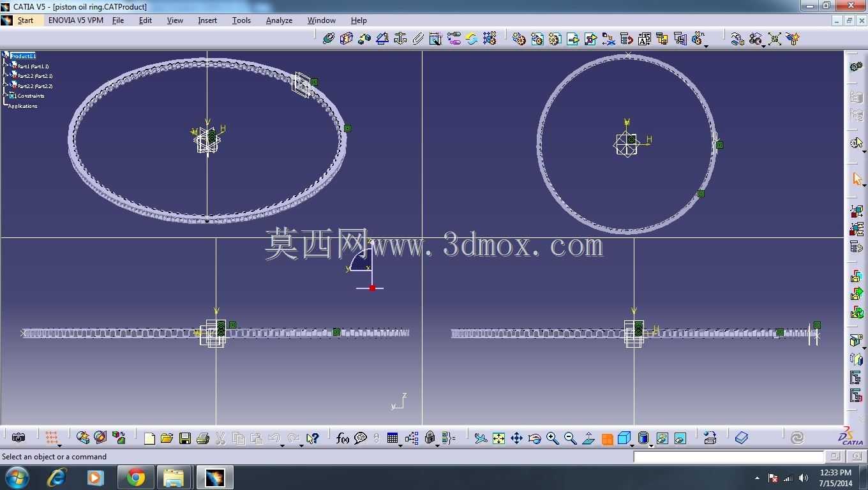This screenshot has width=868, height=490.
Task: Click the Manipulation icon
Action: coord(738,39)
